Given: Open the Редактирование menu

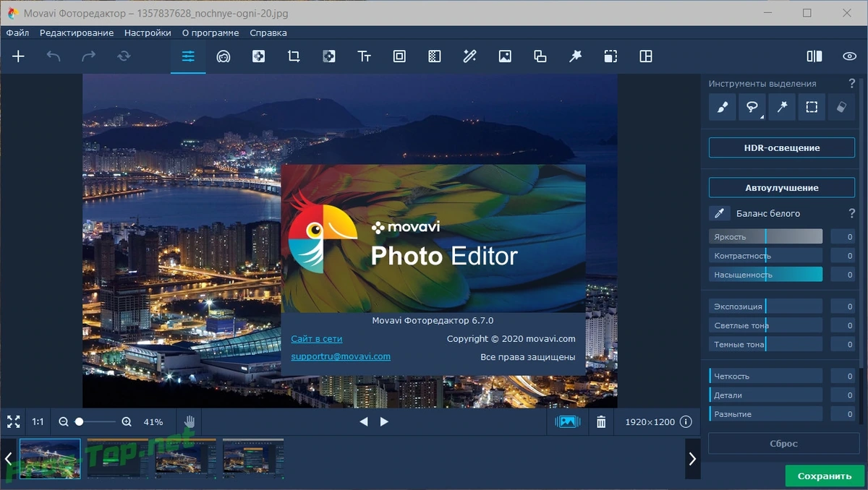Looking at the screenshot, I should click(77, 33).
